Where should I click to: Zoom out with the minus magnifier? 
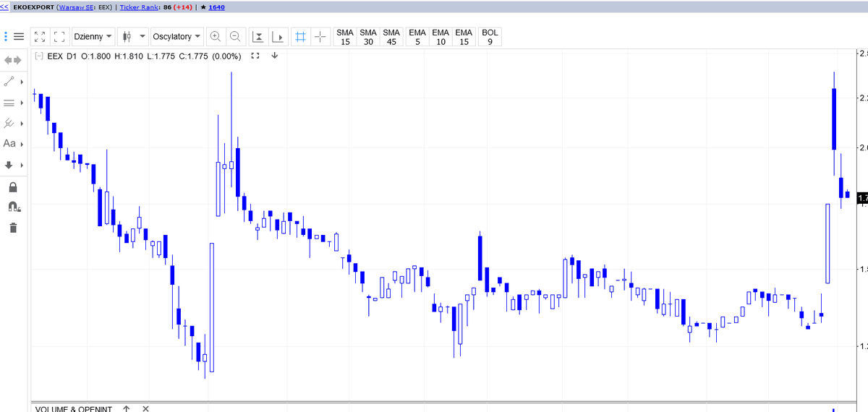[235, 36]
